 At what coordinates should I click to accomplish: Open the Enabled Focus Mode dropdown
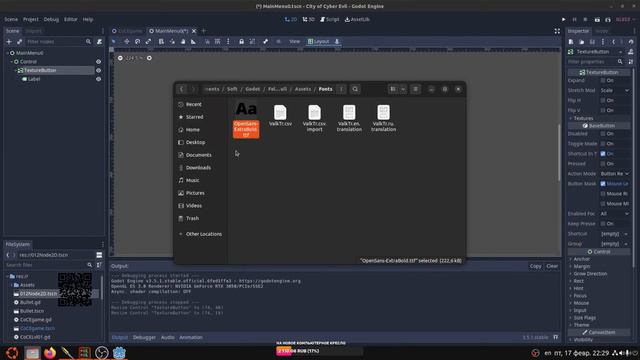615,214
